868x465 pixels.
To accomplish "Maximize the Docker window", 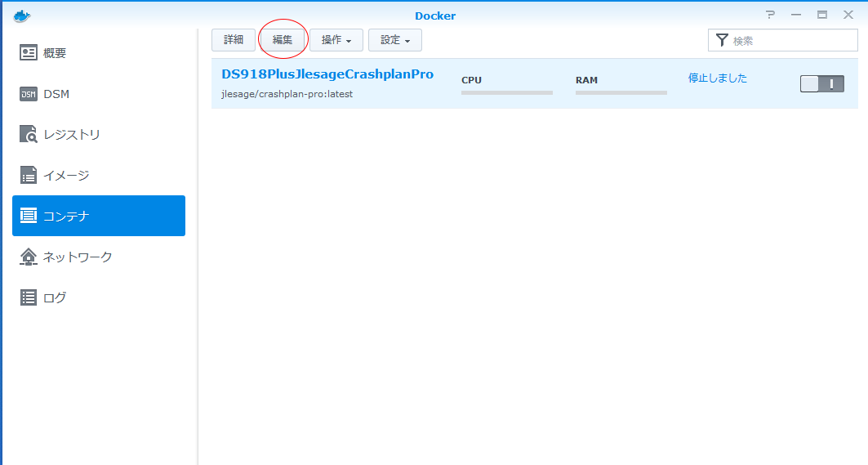I will click(x=822, y=15).
